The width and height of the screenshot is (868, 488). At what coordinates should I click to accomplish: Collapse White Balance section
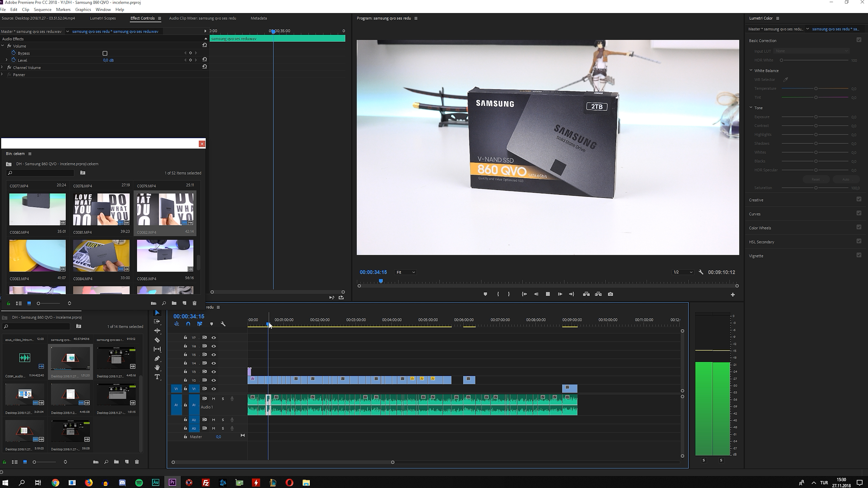tap(751, 70)
